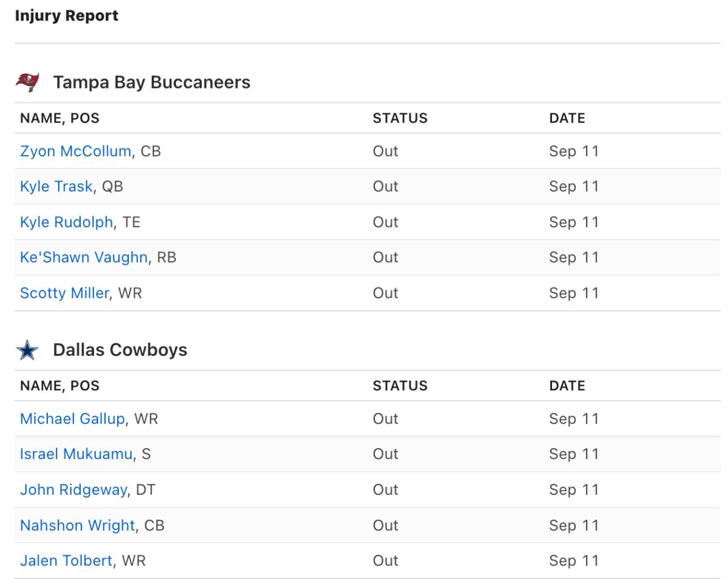Open Scotty Miller's profile link
The image size is (728, 579).
[x=64, y=293]
